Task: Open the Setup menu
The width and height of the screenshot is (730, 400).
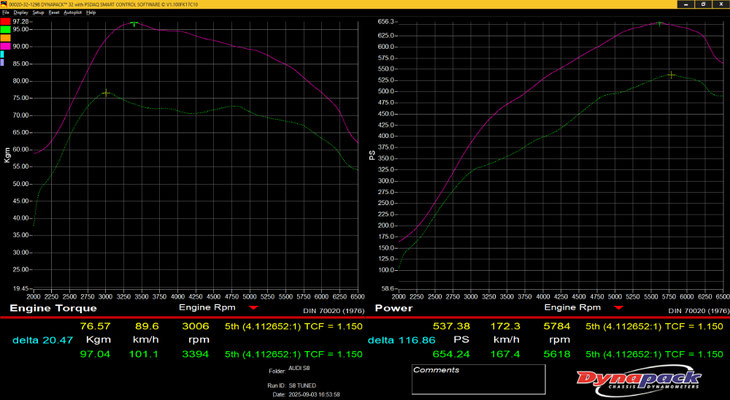Action: point(40,12)
